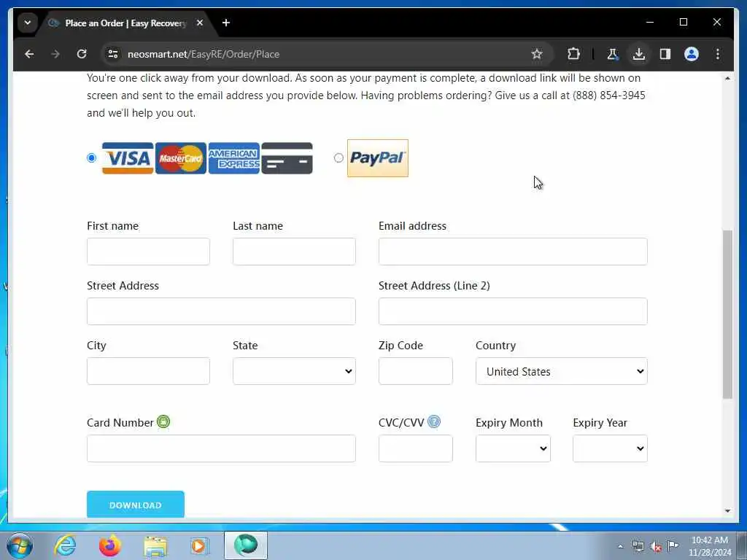Click the browser forward arrow
This screenshot has height=560, width=747.
tap(55, 54)
